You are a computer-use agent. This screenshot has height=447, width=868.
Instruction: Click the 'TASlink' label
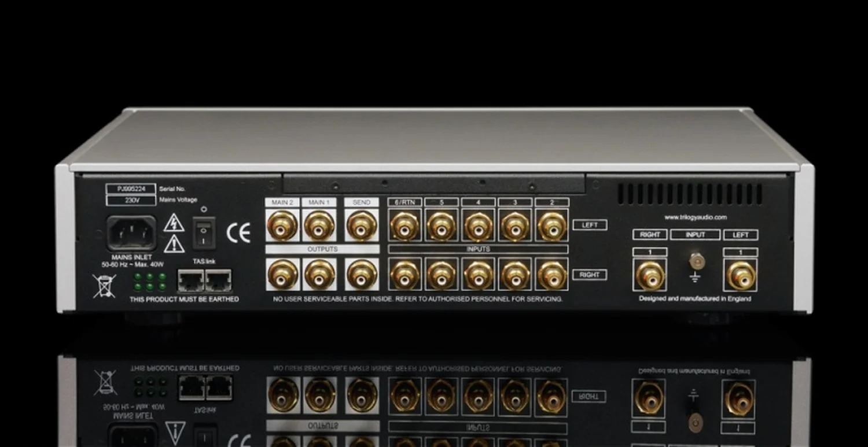click(204, 261)
